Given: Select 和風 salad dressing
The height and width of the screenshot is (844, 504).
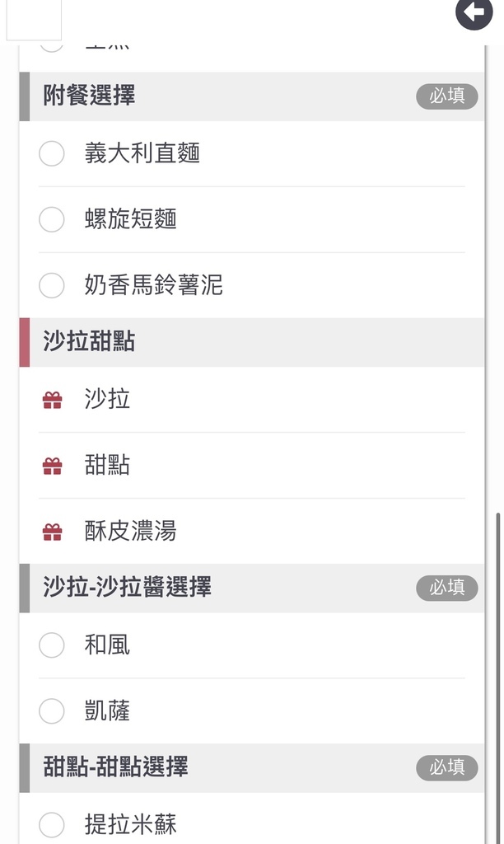Looking at the screenshot, I should point(52,645).
